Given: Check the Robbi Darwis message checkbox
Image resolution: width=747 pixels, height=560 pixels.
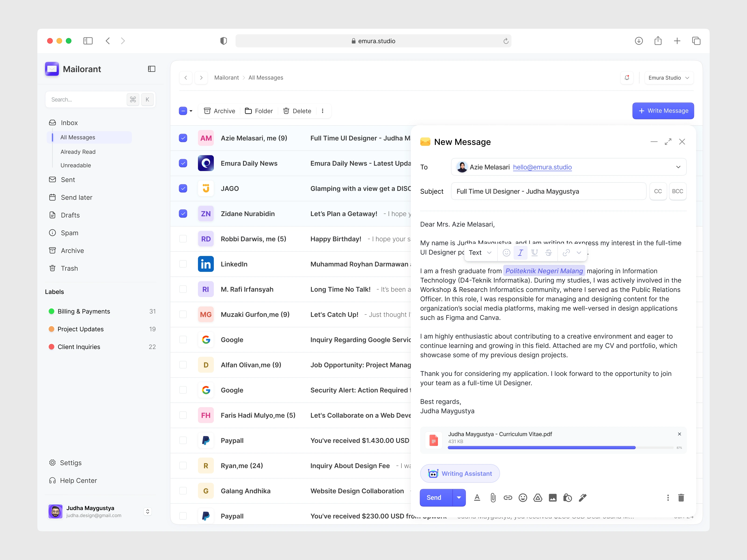Looking at the screenshot, I should (x=183, y=239).
